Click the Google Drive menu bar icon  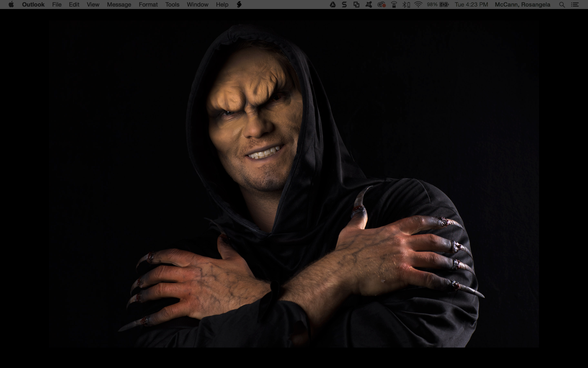333,4
